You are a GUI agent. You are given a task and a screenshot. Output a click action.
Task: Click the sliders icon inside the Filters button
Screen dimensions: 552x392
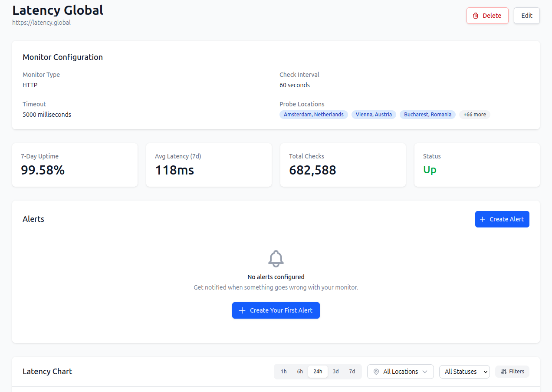click(x=505, y=372)
